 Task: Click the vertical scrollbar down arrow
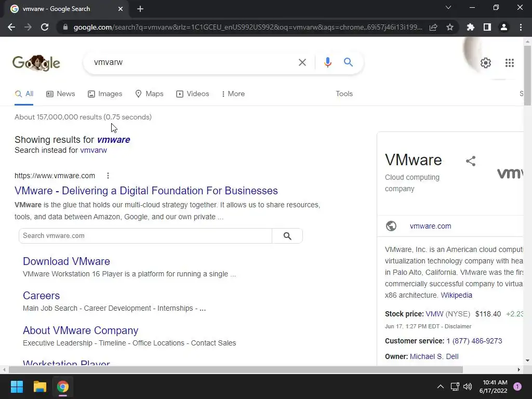point(527,361)
